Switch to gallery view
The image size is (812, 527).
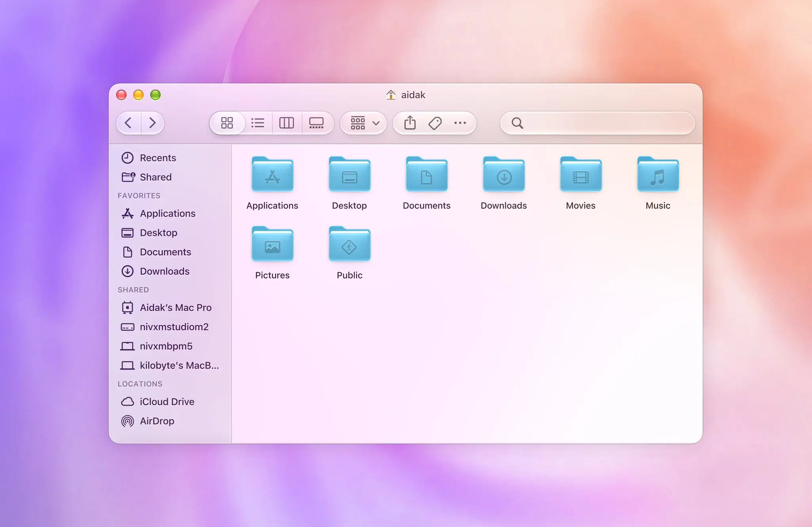coord(316,123)
